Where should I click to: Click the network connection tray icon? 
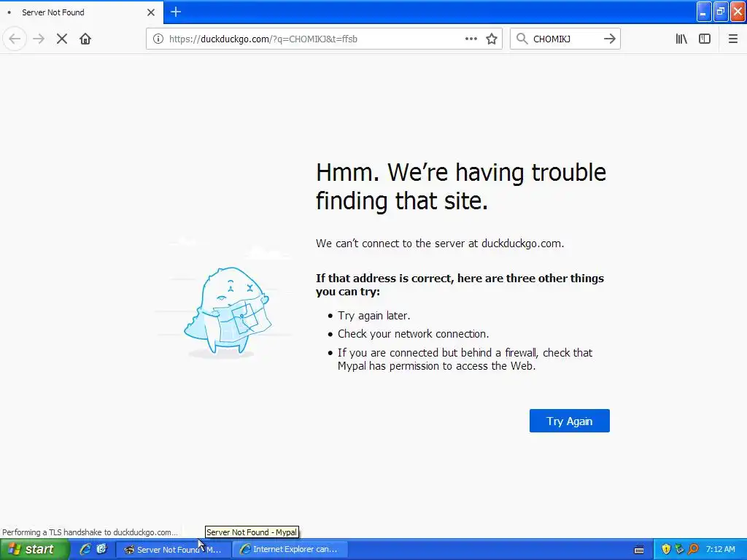[679, 549]
